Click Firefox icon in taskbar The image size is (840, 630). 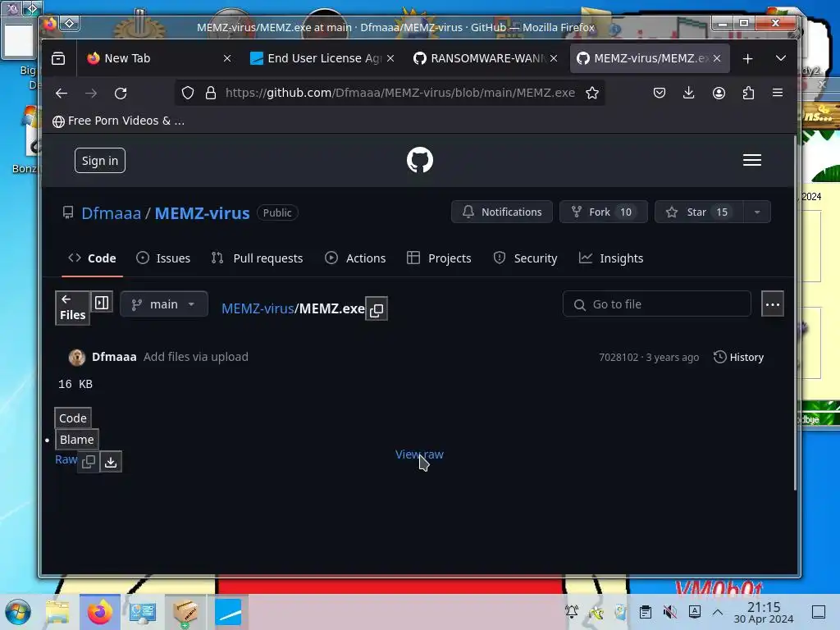pos(99,612)
